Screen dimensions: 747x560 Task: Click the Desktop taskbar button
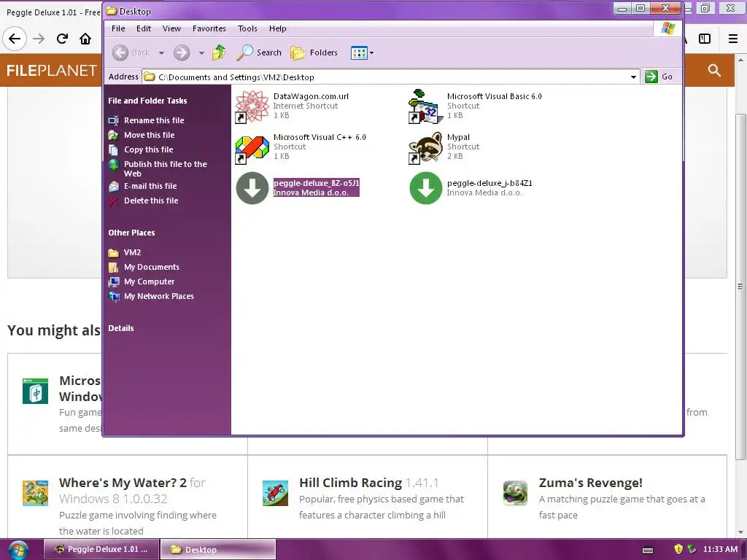(x=217, y=550)
